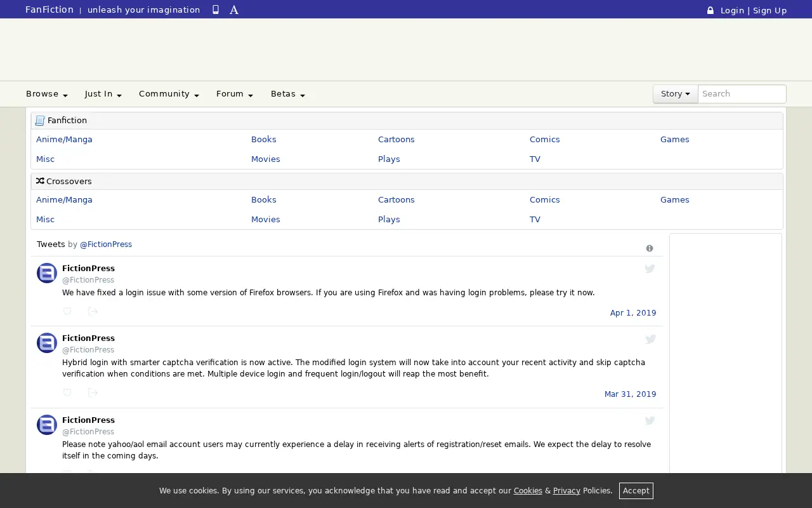Click the Crossovers section header
This screenshot has width=812, height=508.
click(407, 182)
